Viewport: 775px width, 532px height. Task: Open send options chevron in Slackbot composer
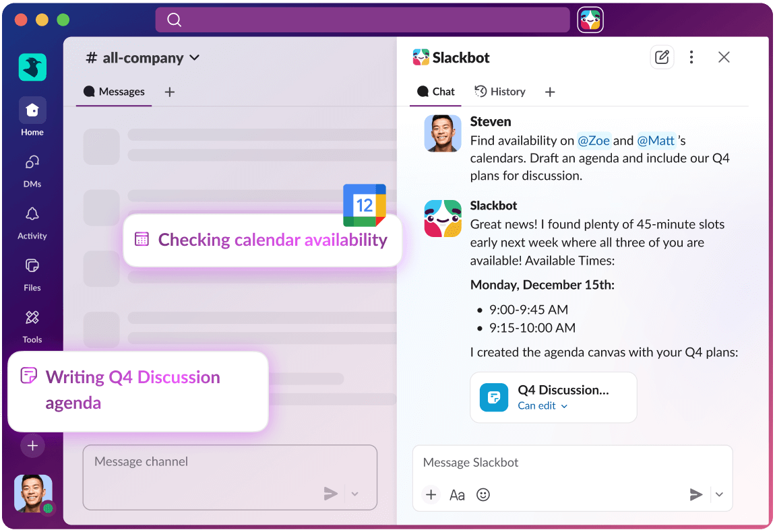pyautogui.click(x=719, y=494)
